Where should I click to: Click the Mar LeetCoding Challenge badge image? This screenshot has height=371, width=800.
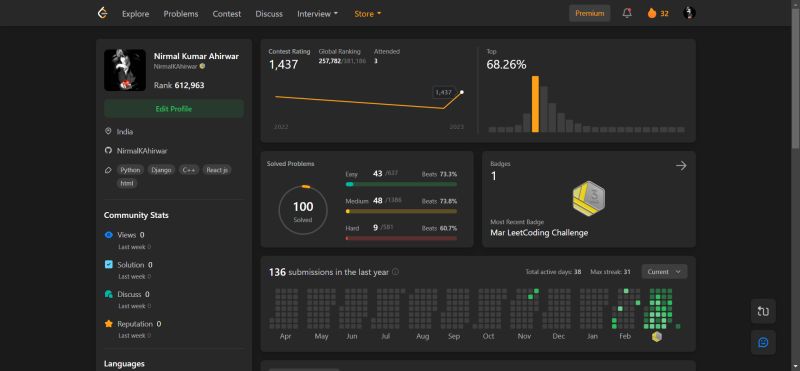(x=589, y=199)
